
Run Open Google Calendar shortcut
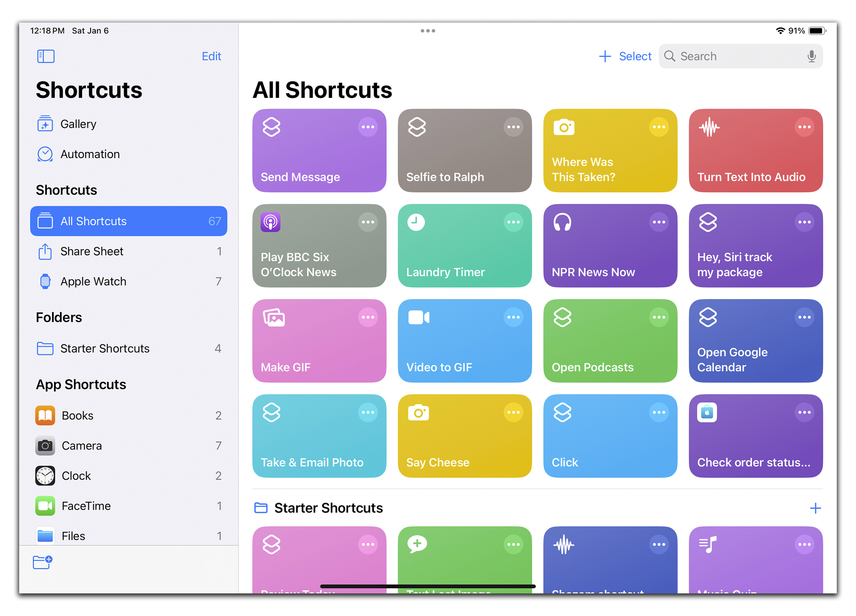[x=756, y=341]
